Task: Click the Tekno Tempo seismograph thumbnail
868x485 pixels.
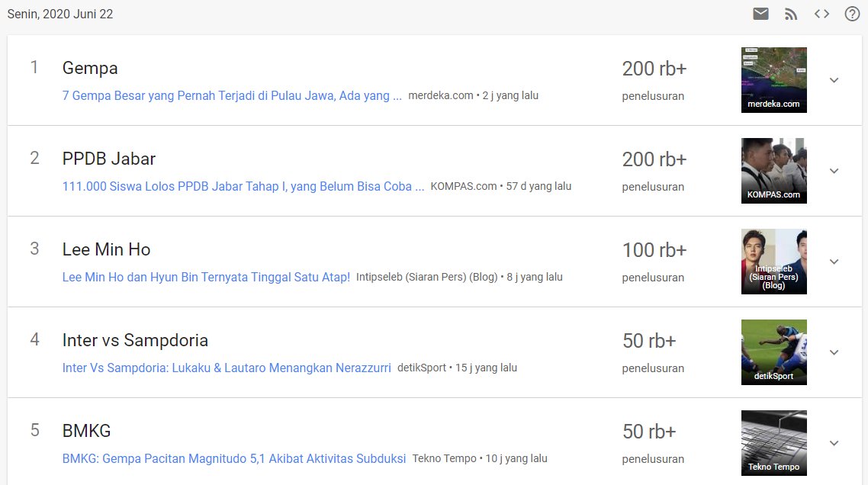Action: (774, 444)
